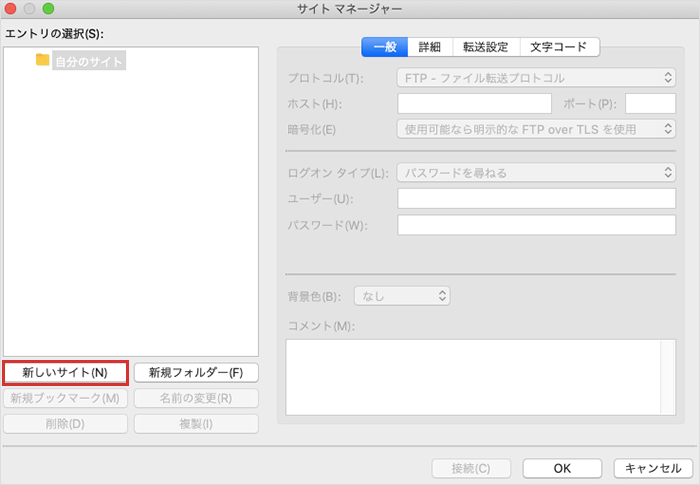Click the green zoom window button
Image resolution: width=700 pixels, height=485 pixels.
[x=49, y=9]
